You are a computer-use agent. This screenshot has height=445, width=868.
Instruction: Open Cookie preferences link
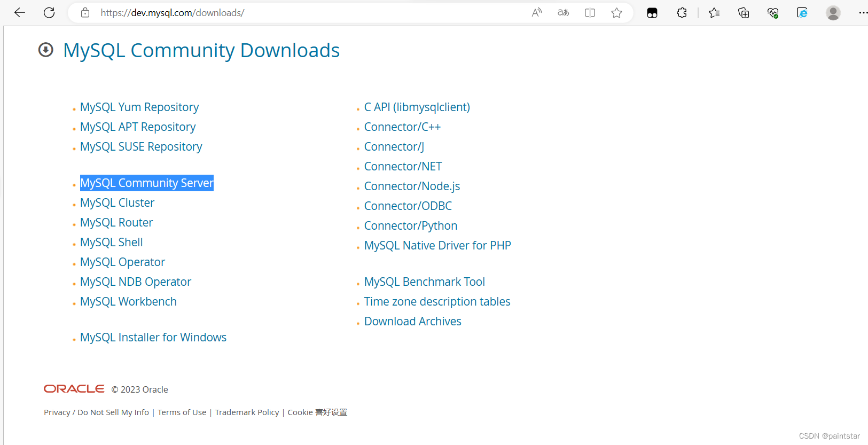pyautogui.click(x=317, y=412)
